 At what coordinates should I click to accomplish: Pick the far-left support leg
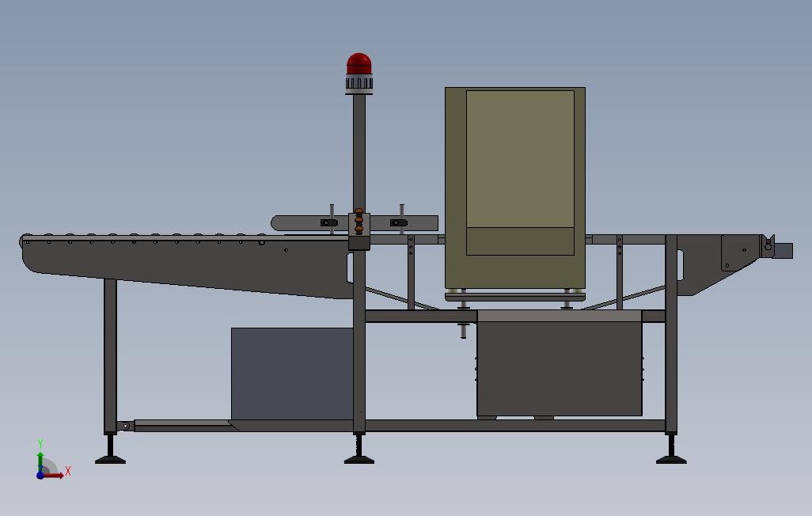point(110,356)
